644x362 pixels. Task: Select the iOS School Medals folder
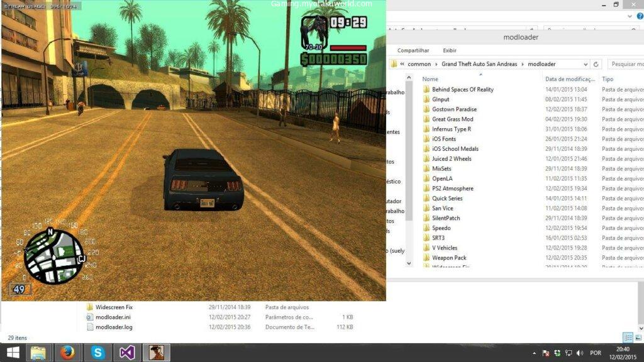pos(455,148)
